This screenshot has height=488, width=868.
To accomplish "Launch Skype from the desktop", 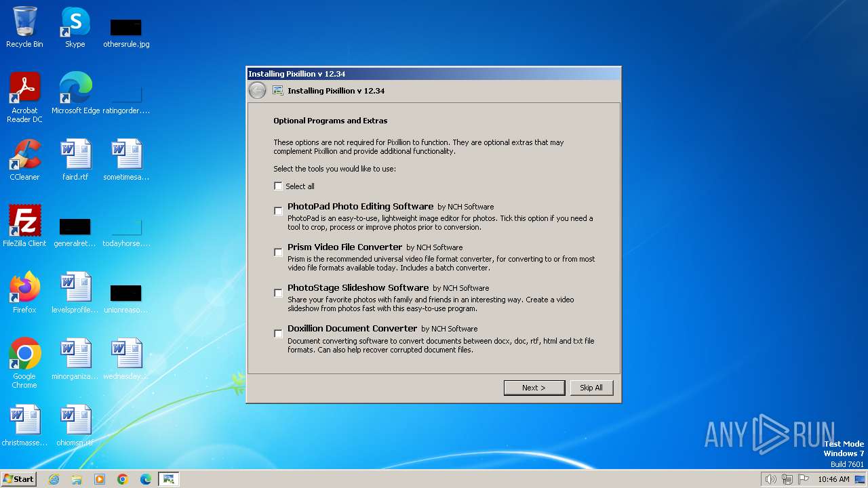I will [x=75, y=27].
